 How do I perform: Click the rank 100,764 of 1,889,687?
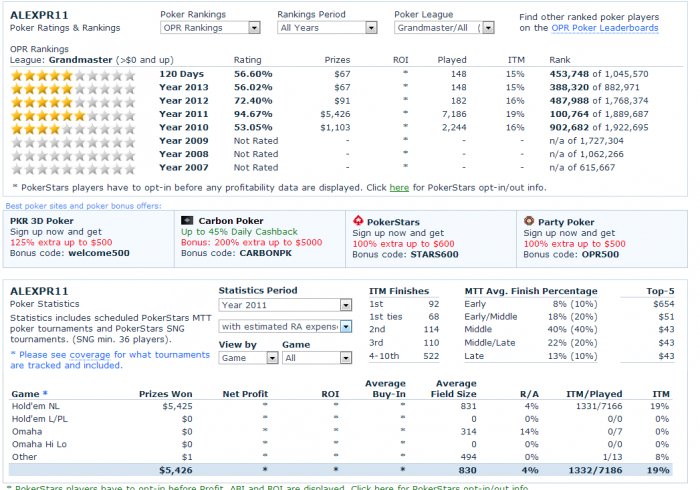tap(599, 114)
